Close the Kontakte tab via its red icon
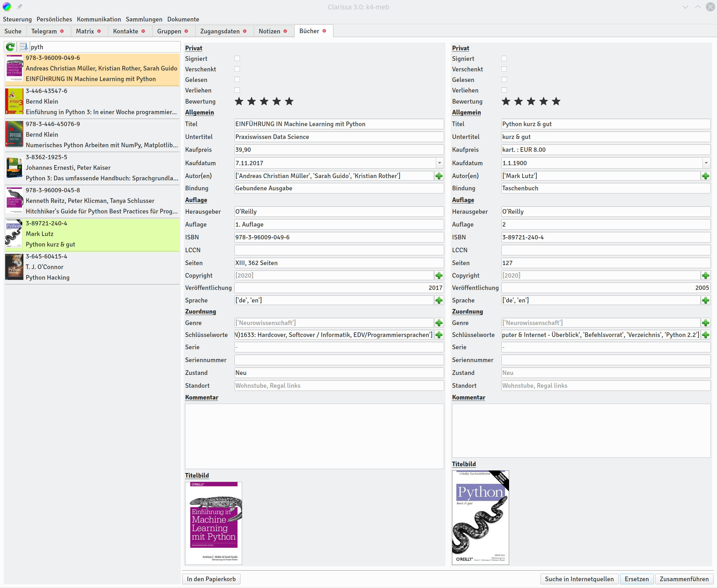 tap(143, 31)
